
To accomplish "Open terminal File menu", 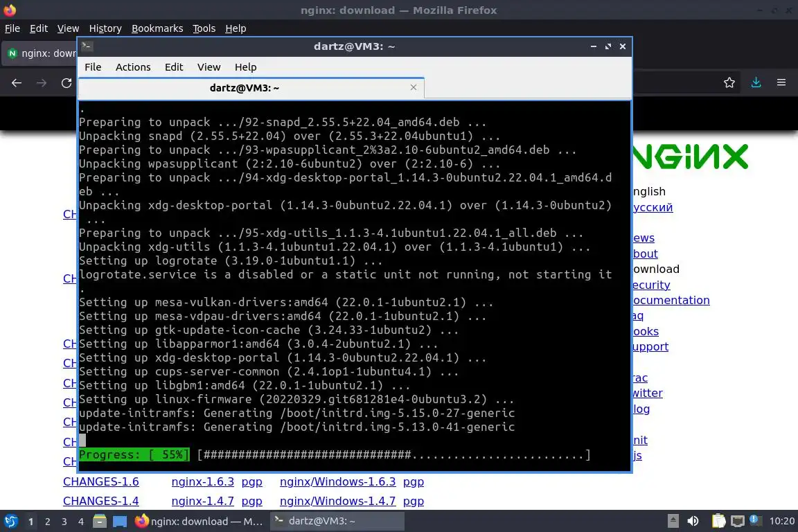I will [x=93, y=67].
